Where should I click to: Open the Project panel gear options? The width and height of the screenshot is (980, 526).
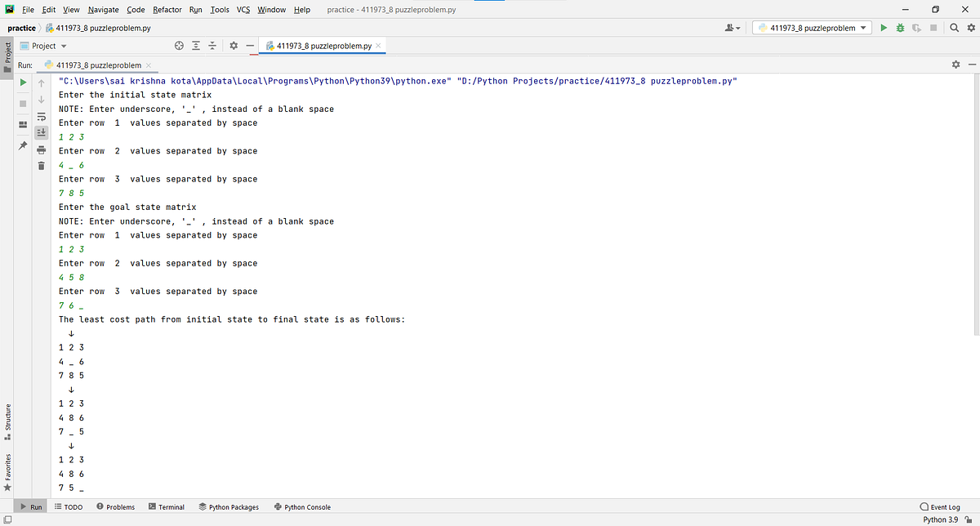pyautogui.click(x=234, y=46)
